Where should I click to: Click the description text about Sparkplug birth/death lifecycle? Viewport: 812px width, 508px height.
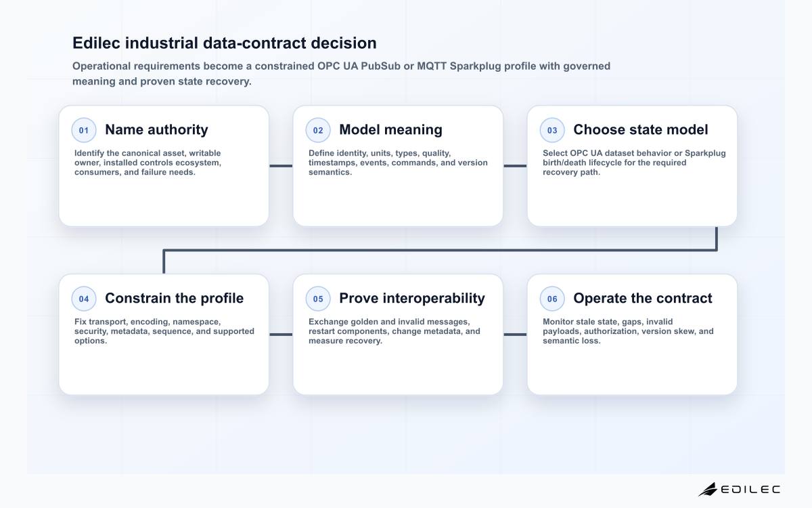634,163
